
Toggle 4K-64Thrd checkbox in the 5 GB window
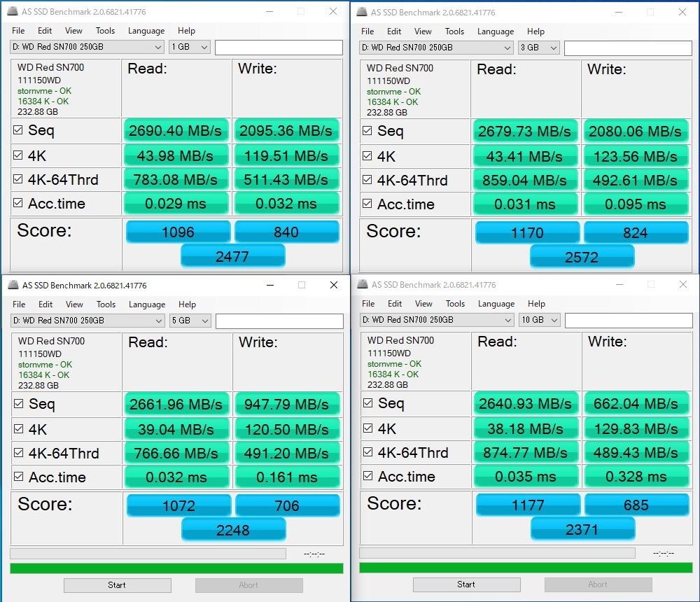19,452
